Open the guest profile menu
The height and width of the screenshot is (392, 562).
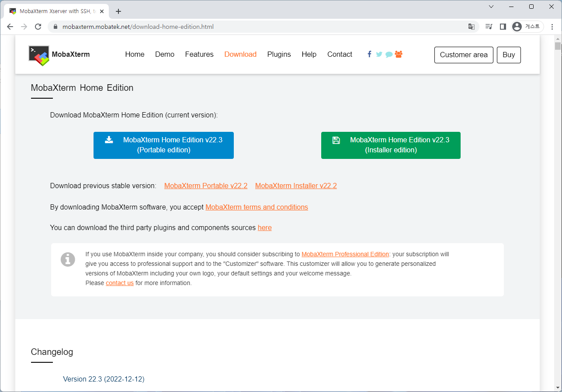(x=526, y=27)
